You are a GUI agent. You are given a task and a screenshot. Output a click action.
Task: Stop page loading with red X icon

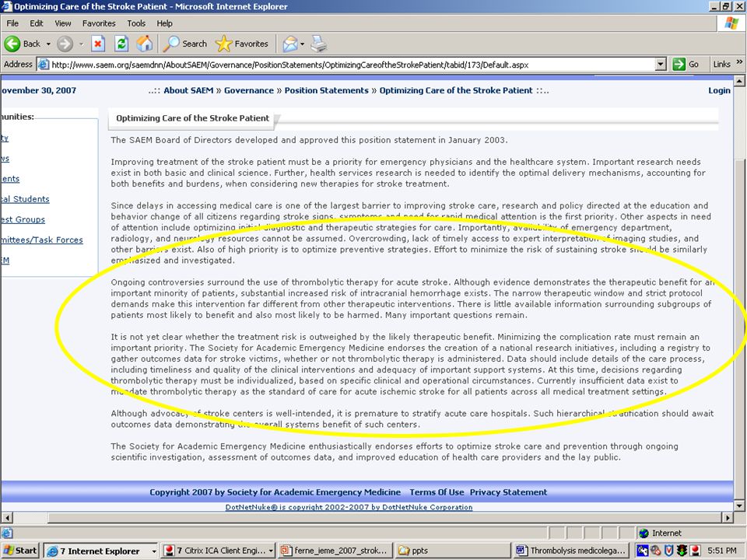(x=98, y=44)
